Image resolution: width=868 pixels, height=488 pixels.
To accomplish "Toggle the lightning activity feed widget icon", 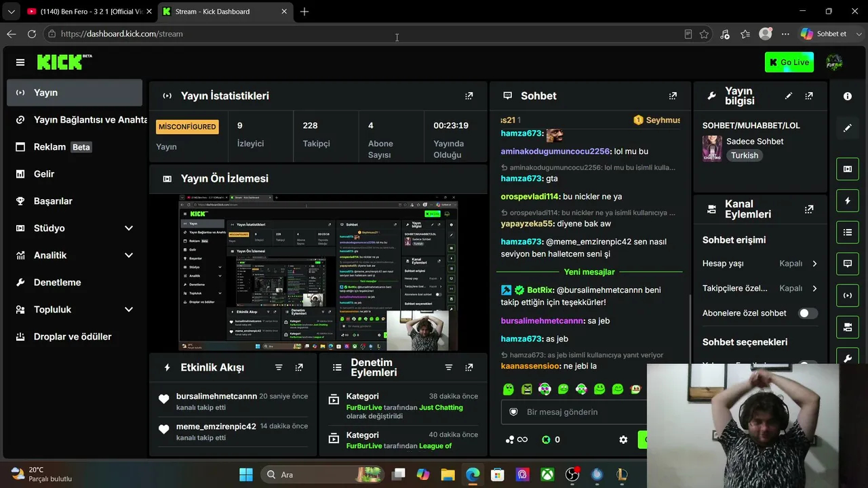I will (848, 201).
